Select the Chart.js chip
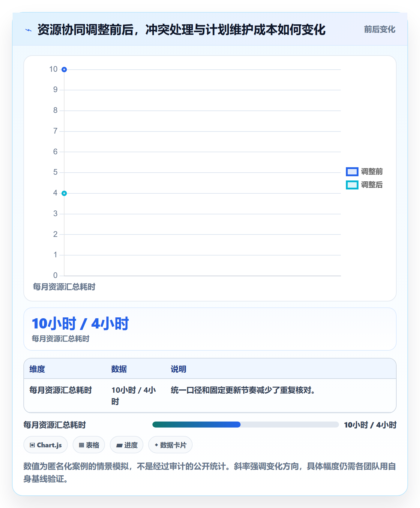This screenshot has height=508, width=420. 46,445
